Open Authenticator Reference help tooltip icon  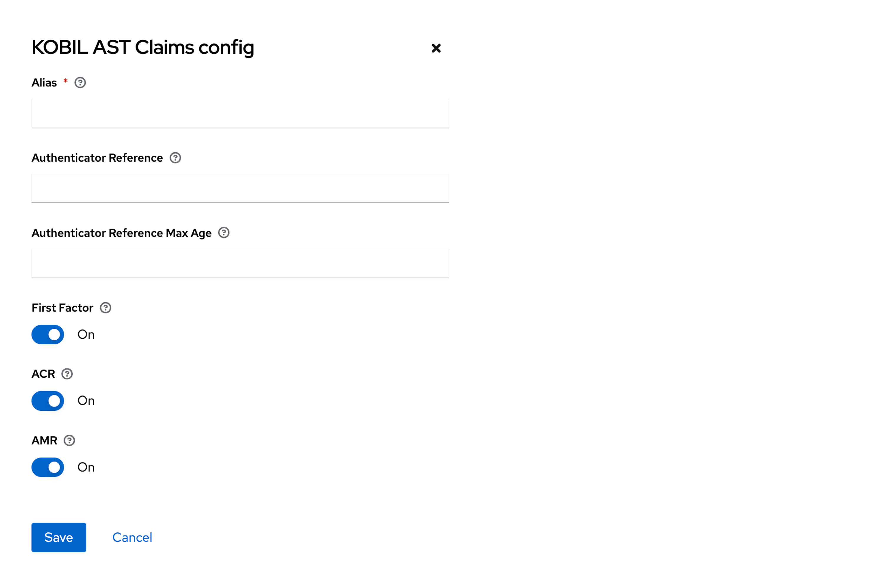pyautogui.click(x=175, y=158)
